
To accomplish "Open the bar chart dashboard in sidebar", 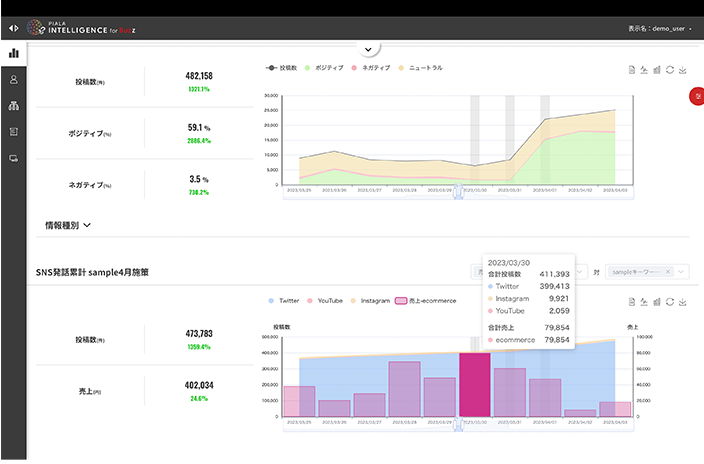I will click(x=14, y=53).
